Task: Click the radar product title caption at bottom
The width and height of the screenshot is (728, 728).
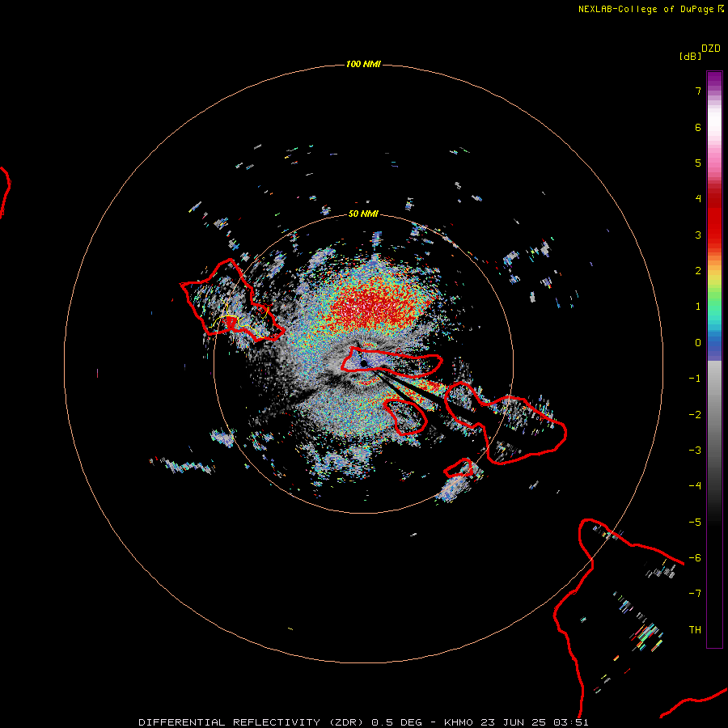Action: [x=363, y=722]
